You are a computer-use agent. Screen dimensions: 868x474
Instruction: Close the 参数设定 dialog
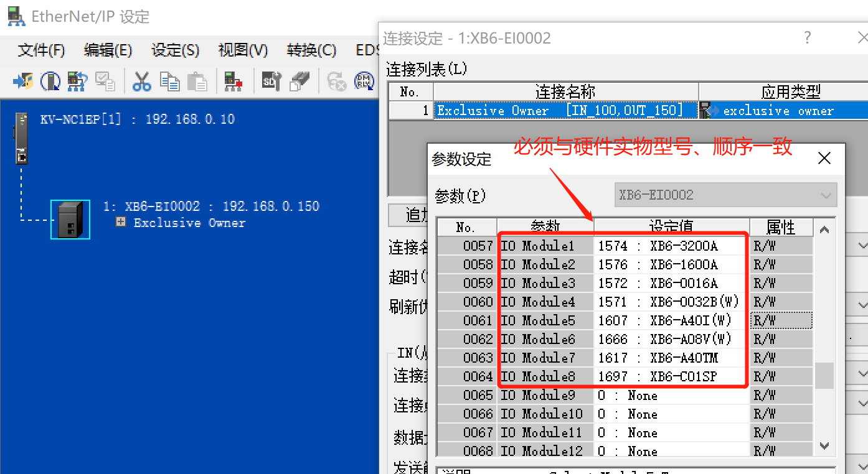coord(824,158)
